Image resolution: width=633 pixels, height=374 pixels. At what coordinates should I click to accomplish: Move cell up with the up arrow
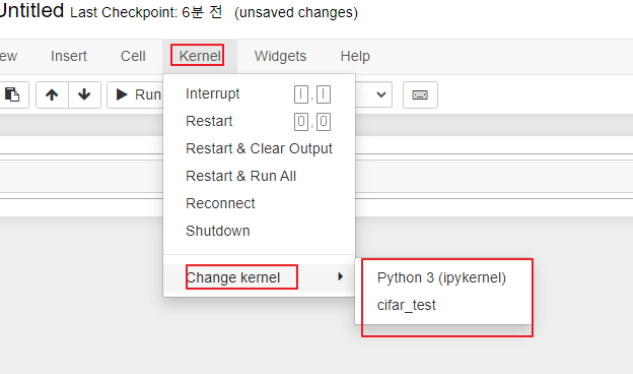click(52, 95)
